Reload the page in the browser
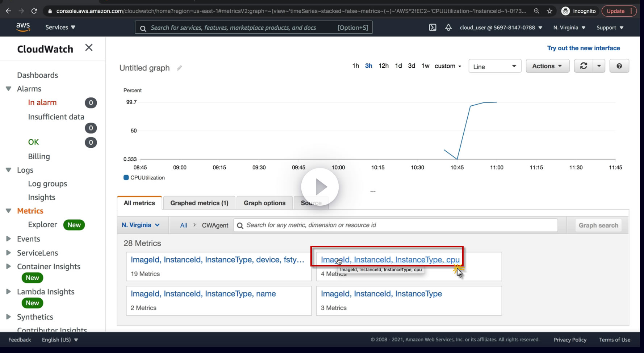The image size is (644, 353). (x=34, y=11)
